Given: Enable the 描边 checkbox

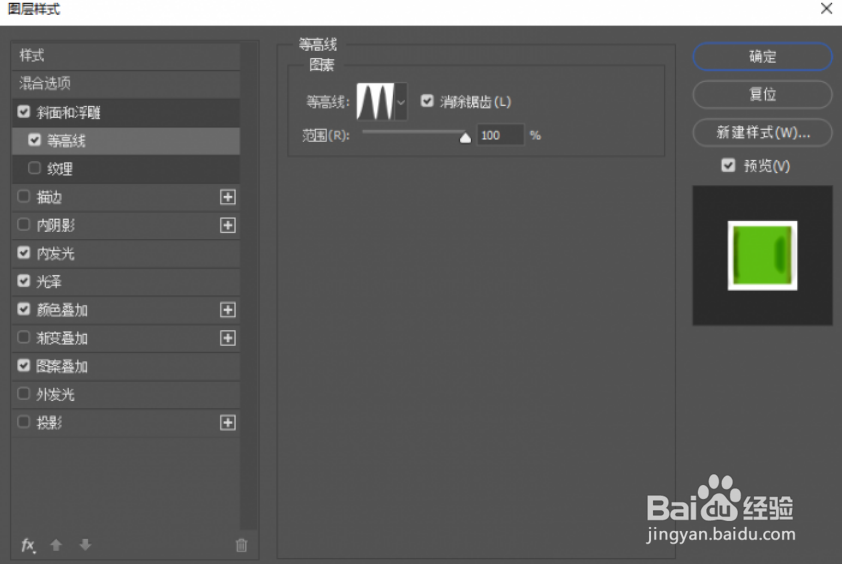Looking at the screenshot, I should pyautogui.click(x=24, y=197).
